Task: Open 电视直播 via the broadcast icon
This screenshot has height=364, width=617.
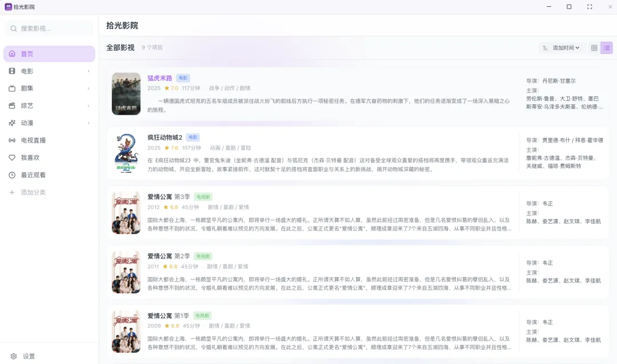Action: [x=12, y=140]
